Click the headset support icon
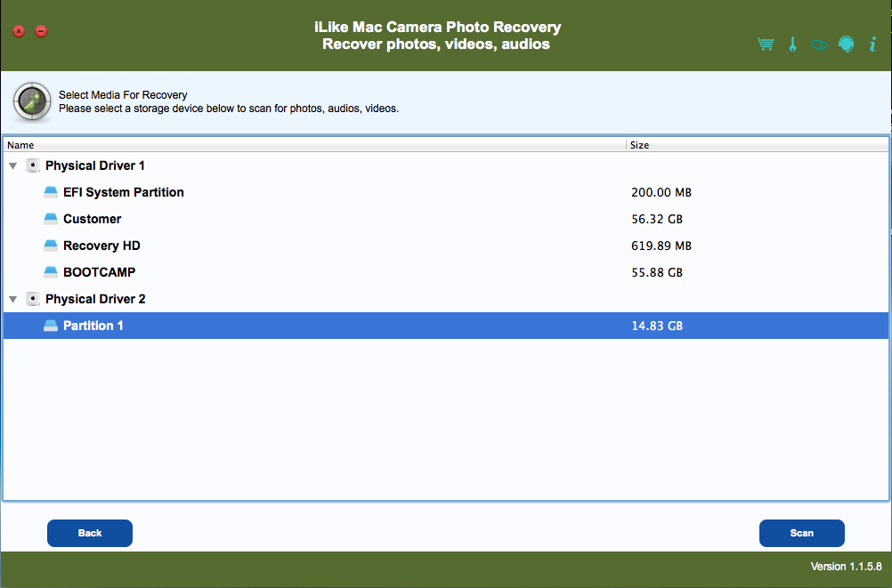 coord(846,44)
